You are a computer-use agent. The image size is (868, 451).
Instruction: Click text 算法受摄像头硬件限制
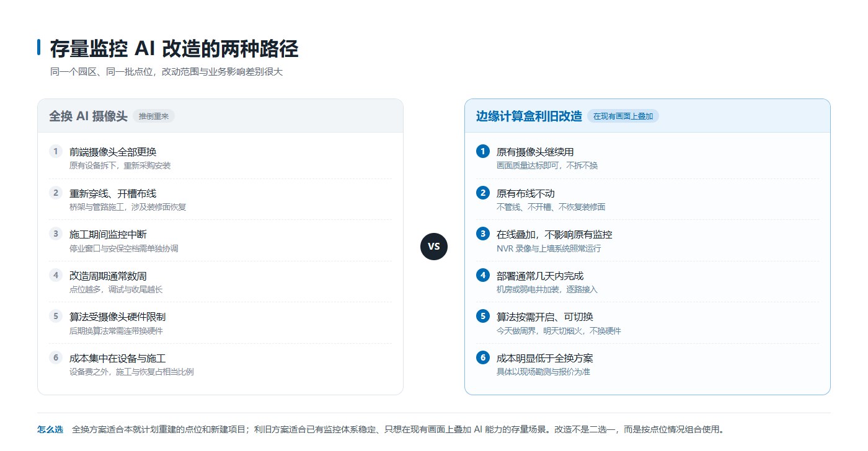tap(117, 317)
